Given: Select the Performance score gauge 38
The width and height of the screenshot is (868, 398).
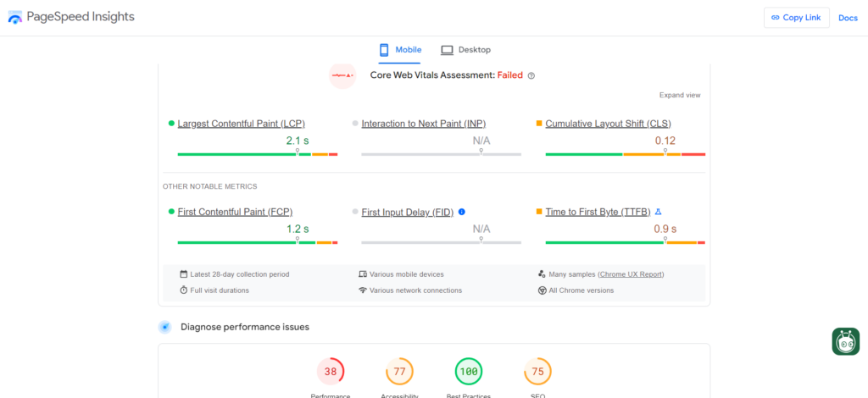Looking at the screenshot, I should [x=331, y=372].
